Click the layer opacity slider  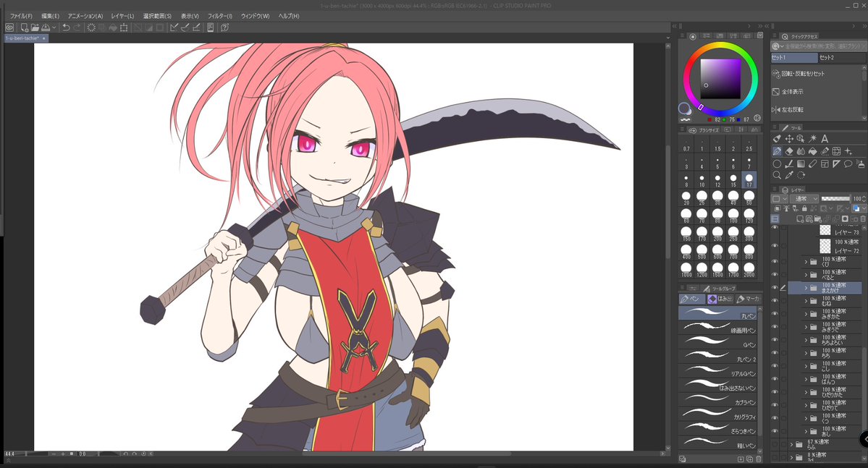[x=835, y=199]
